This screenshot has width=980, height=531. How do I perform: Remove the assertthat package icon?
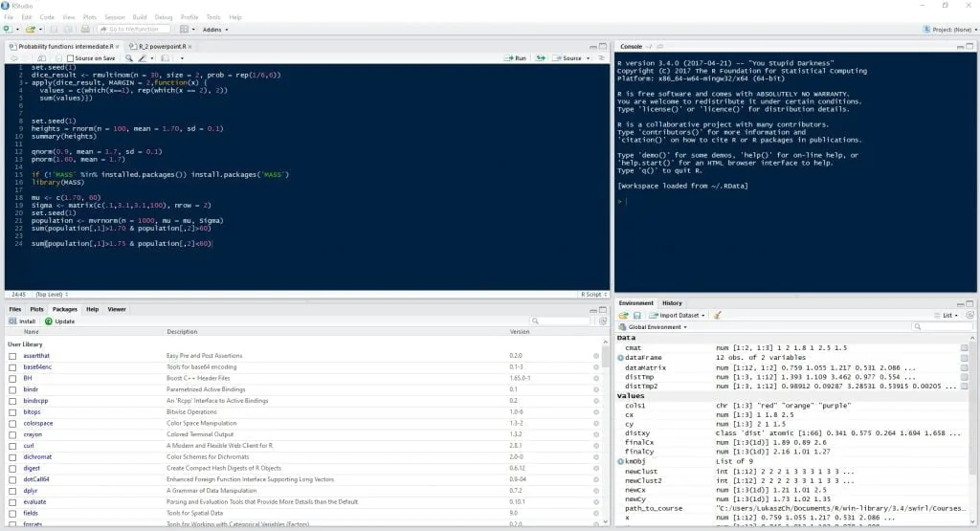pyautogui.click(x=595, y=356)
